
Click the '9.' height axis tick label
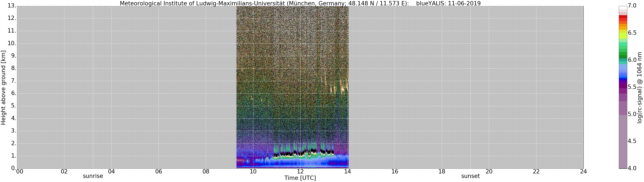(13, 56)
